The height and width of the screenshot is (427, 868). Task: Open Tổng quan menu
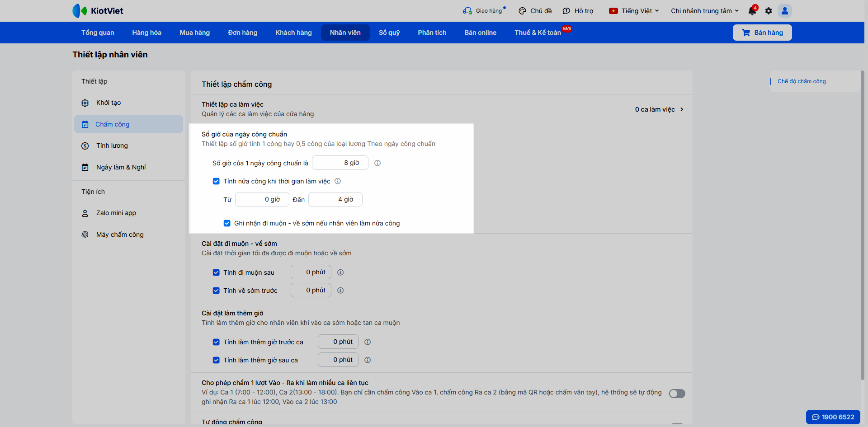(98, 33)
